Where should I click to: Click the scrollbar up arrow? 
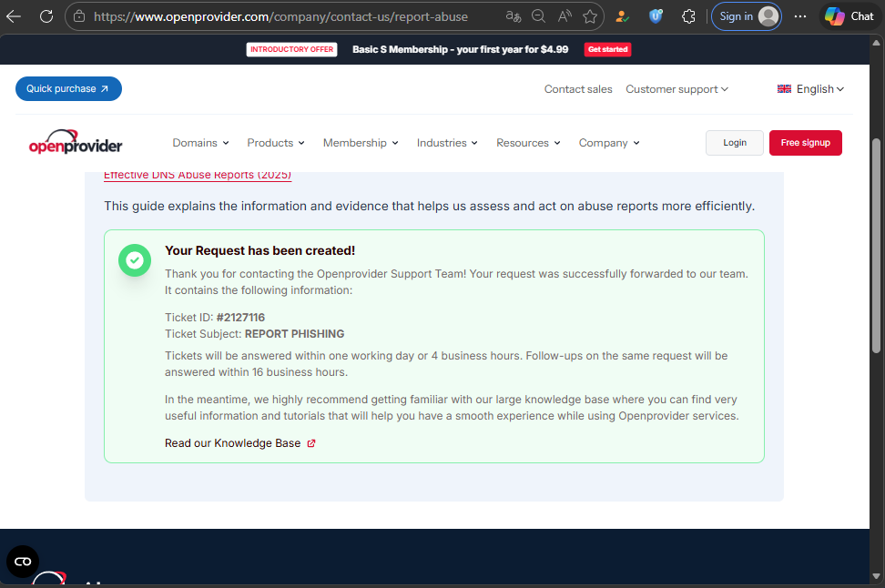click(876, 42)
